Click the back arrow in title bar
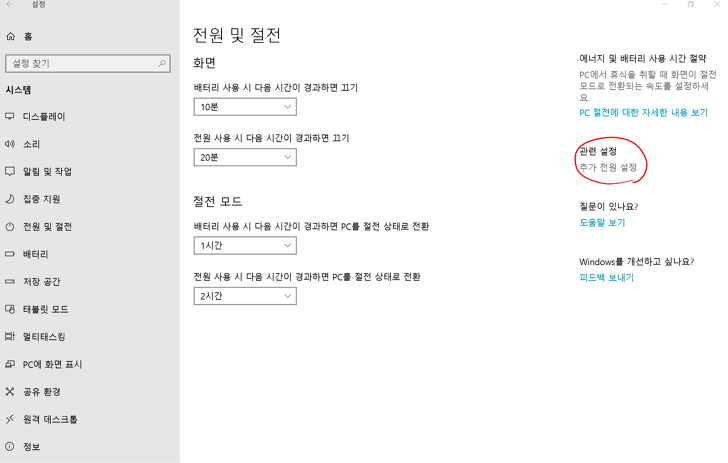 (x=10, y=4)
